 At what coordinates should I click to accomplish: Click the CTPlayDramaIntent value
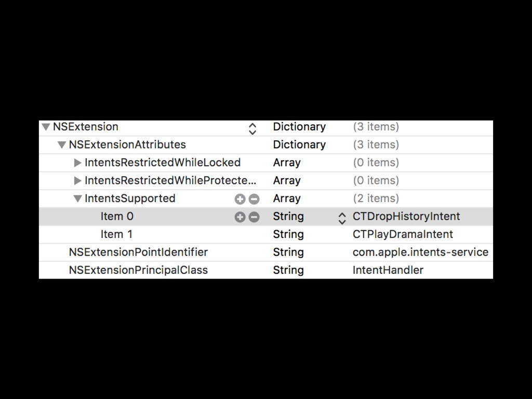coord(403,234)
